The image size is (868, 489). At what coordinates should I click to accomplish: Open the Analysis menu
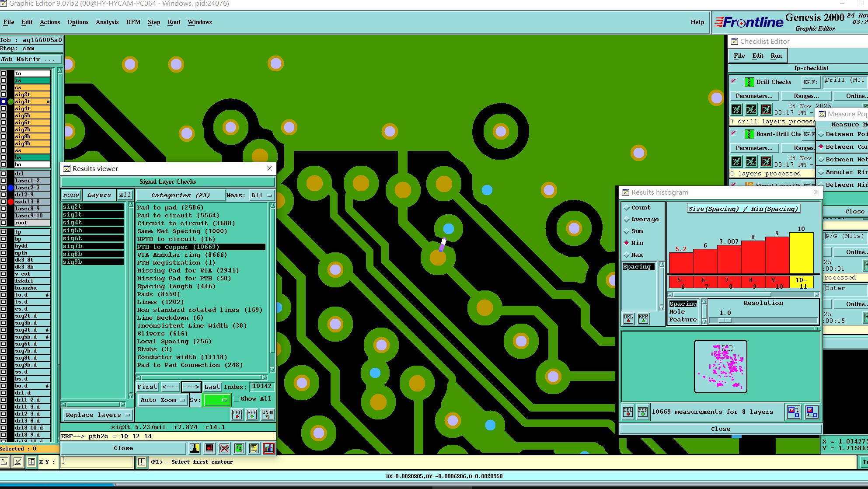(x=107, y=22)
